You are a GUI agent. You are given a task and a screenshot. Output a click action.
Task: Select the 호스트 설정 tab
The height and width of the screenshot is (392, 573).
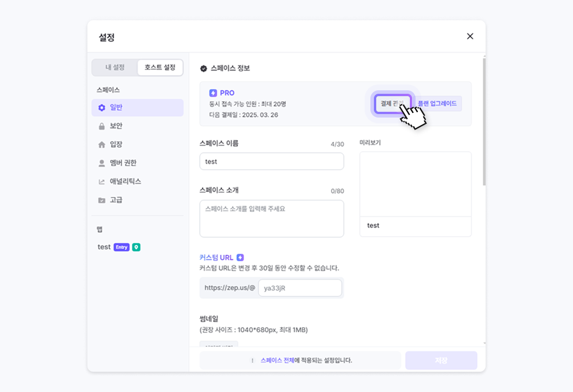coord(160,68)
